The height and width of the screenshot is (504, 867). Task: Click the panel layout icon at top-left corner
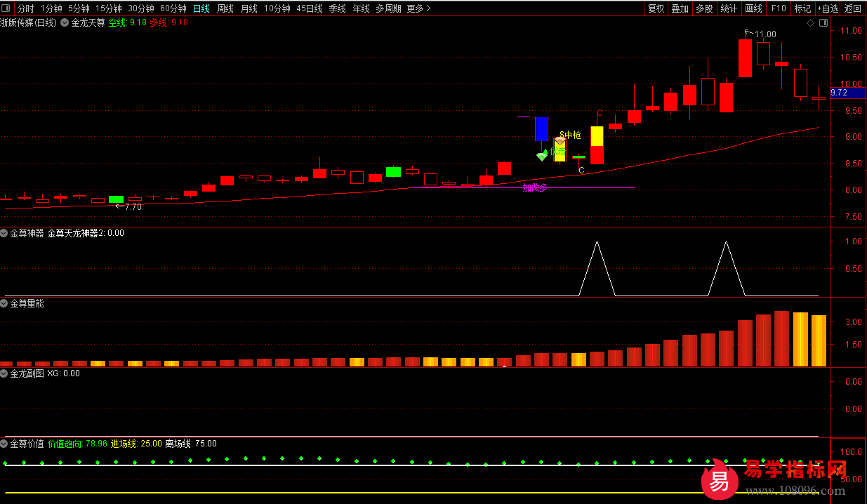[x=6, y=8]
